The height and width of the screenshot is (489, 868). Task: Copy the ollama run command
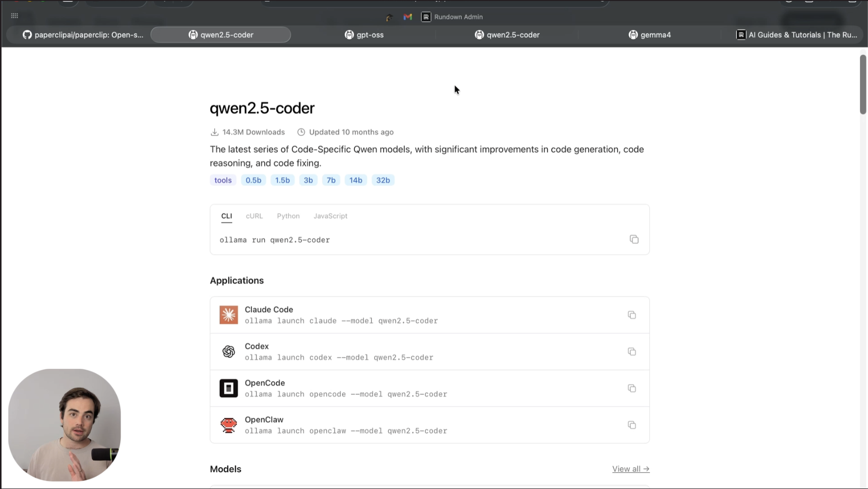[x=634, y=239]
